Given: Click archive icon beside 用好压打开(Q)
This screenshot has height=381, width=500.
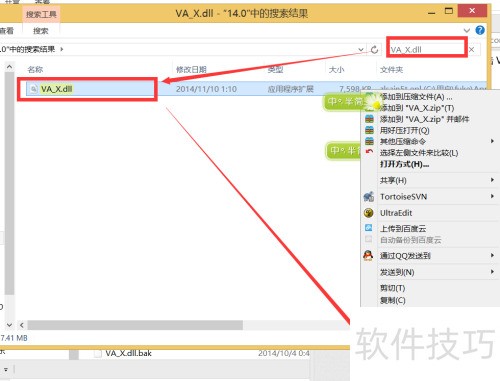Looking at the screenshot, I should (x=369, y=130).
